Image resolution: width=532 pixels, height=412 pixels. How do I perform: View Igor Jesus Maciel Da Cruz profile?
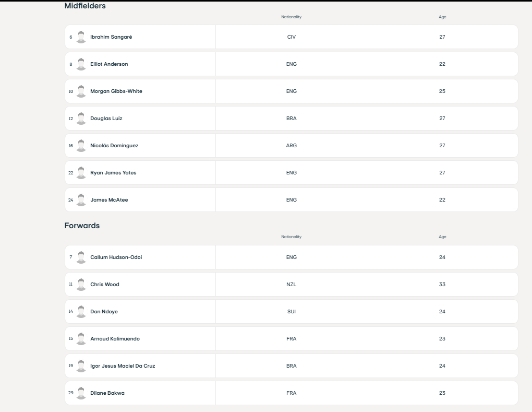pos(123,366)
